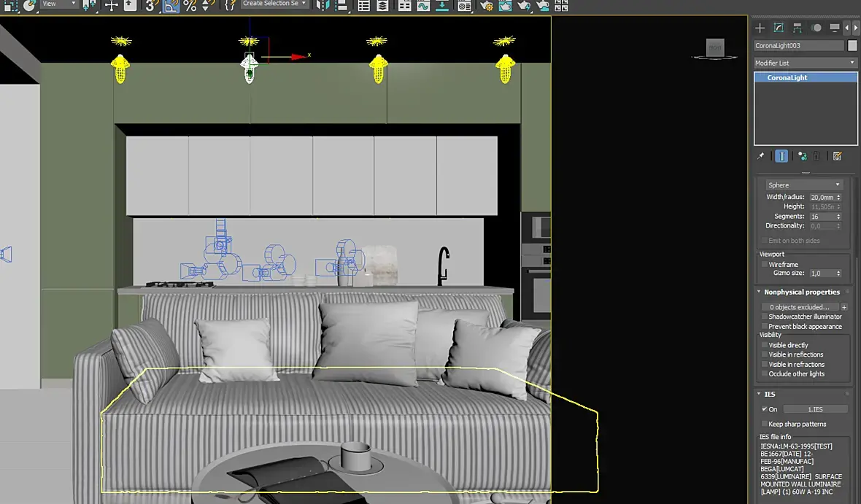Viewport: 861px width, 504px height.
Task: Click Remove modifier trash icon
Action: [x=817, y=157]
